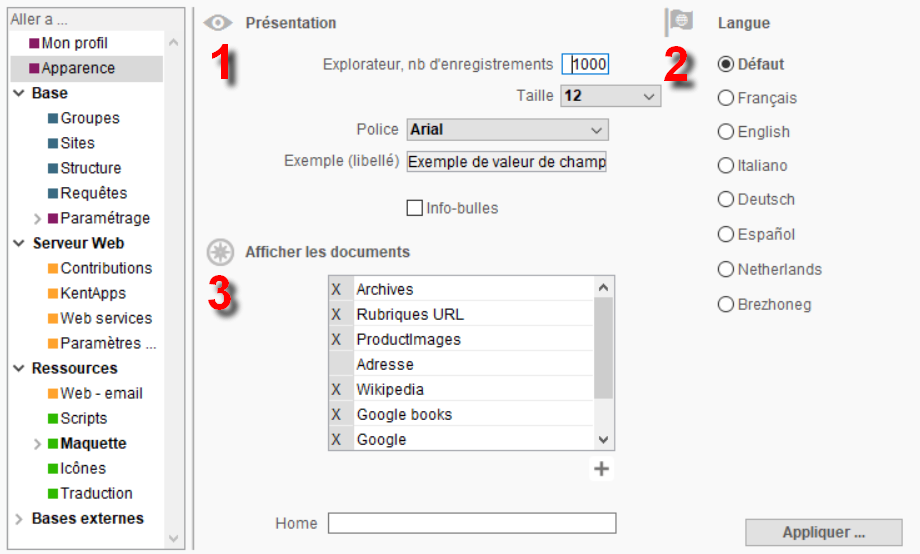Click the Appliquer button
Viewport: 920px width, 554px height.
(824, 532)
